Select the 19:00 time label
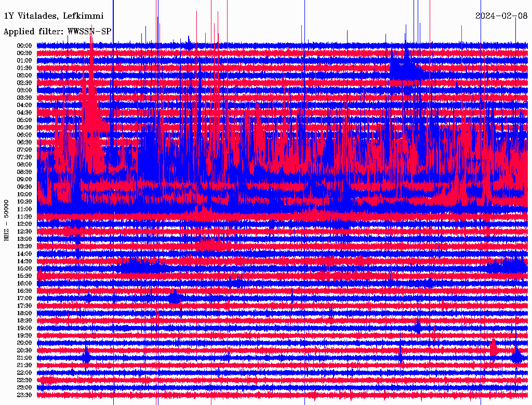This screenshot has height=405, width=532. (24, 328)
